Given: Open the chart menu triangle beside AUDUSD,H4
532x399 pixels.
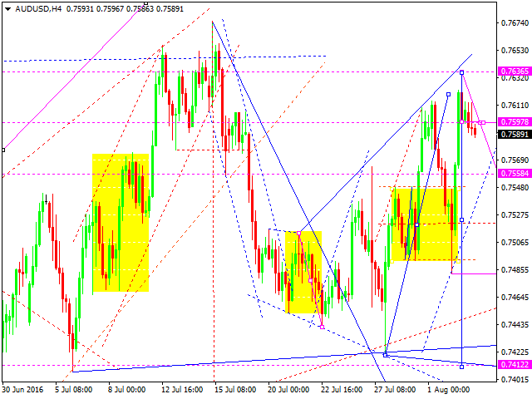Looking at the screenshot, I should (7, 9).
